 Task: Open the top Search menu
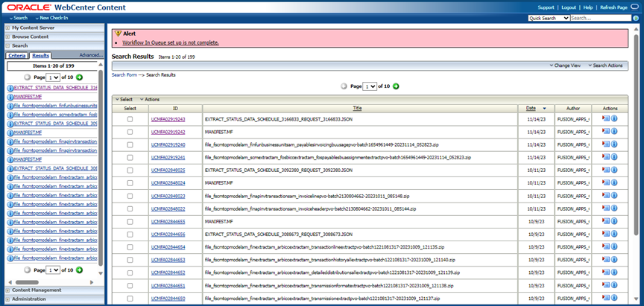point(18,18)
